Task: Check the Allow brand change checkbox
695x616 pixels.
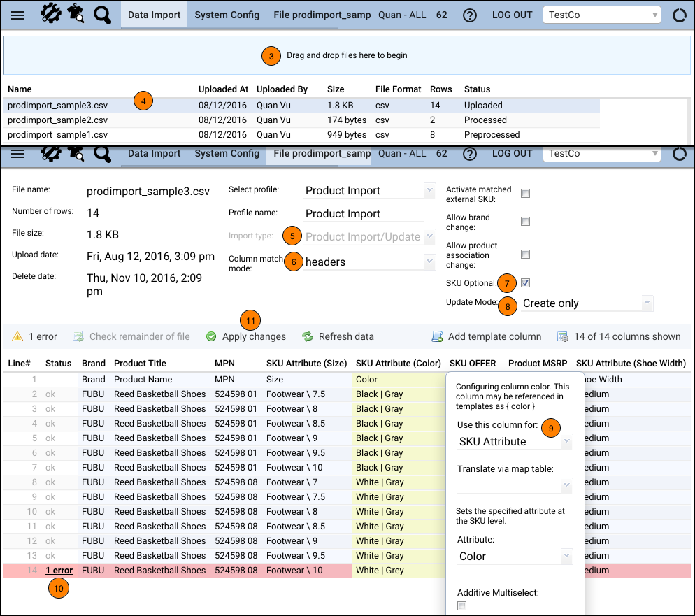Action: pyautogui.click(x=525, y=221)
